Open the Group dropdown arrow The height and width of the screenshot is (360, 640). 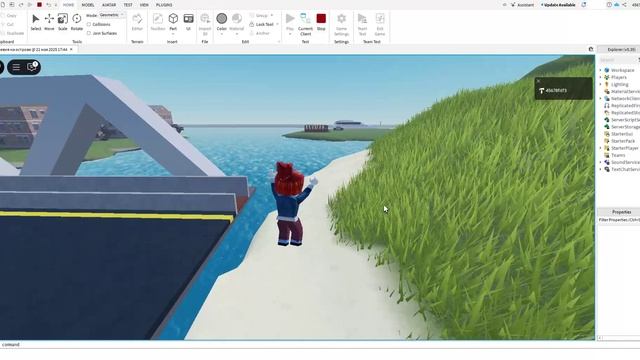(x=272, y=16)
